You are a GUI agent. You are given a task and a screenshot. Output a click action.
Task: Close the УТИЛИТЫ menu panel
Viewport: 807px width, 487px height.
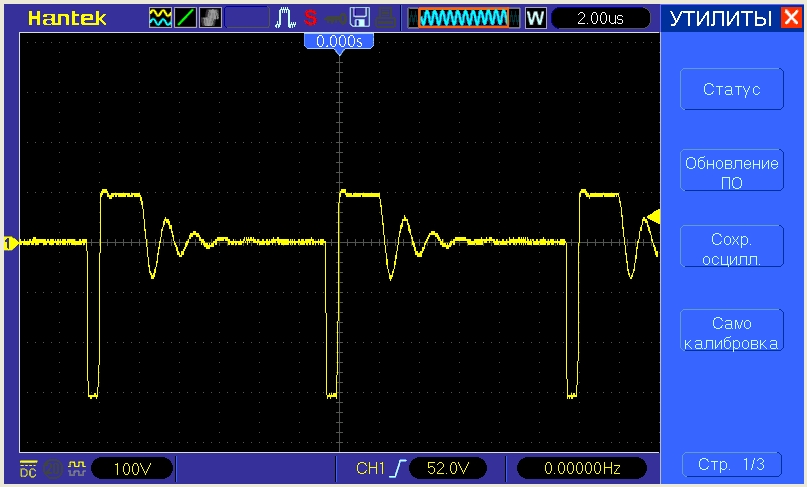tap(791, 17)
